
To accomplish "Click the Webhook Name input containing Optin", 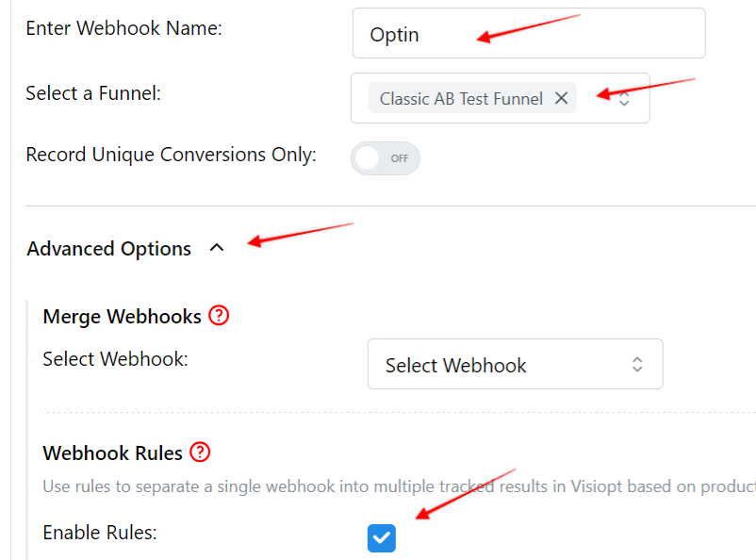I will [x=529, y=33].
